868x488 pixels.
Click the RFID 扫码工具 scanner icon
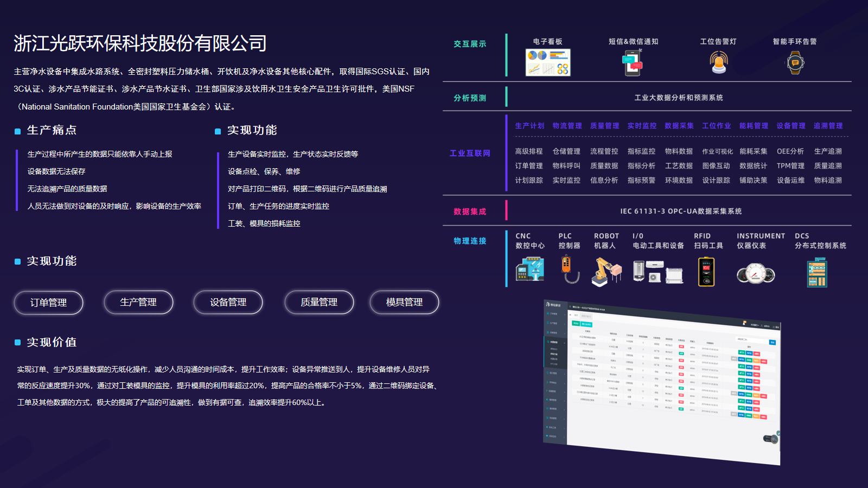click(706, 271)
